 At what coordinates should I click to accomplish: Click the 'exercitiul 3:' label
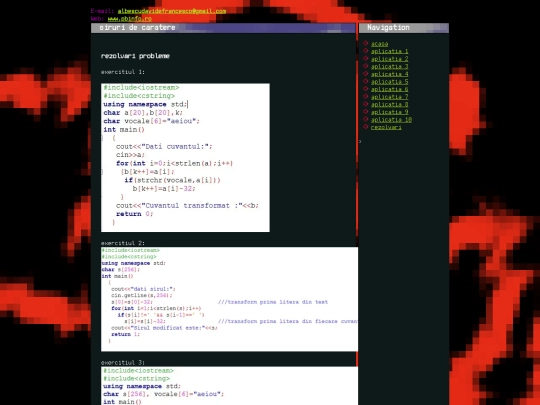coord(123,362)
